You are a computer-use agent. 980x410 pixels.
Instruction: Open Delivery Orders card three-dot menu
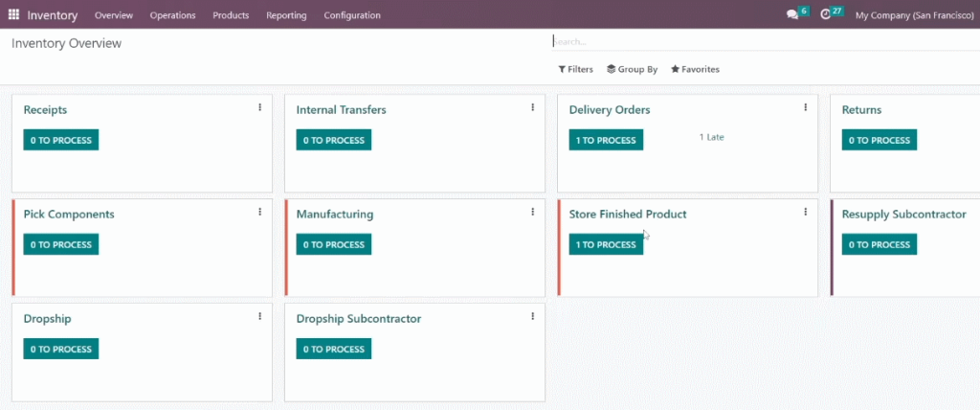click(x=806, y=107)
